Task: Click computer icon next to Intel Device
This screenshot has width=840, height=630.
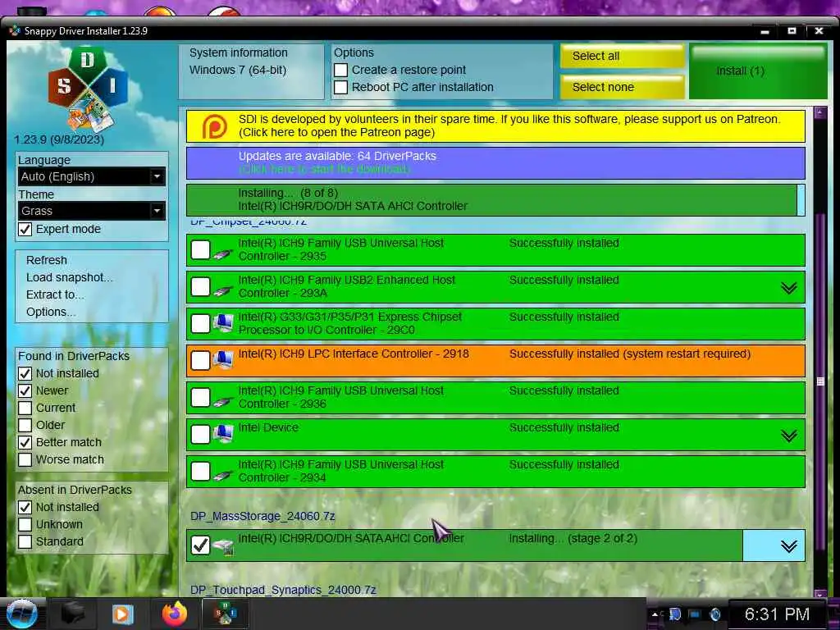Action: point(223,434)
